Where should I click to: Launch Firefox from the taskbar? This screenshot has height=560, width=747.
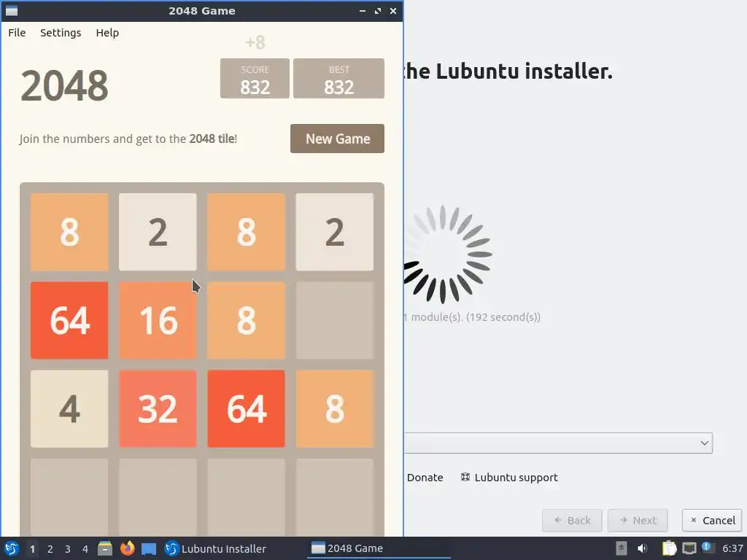[127, 548]
